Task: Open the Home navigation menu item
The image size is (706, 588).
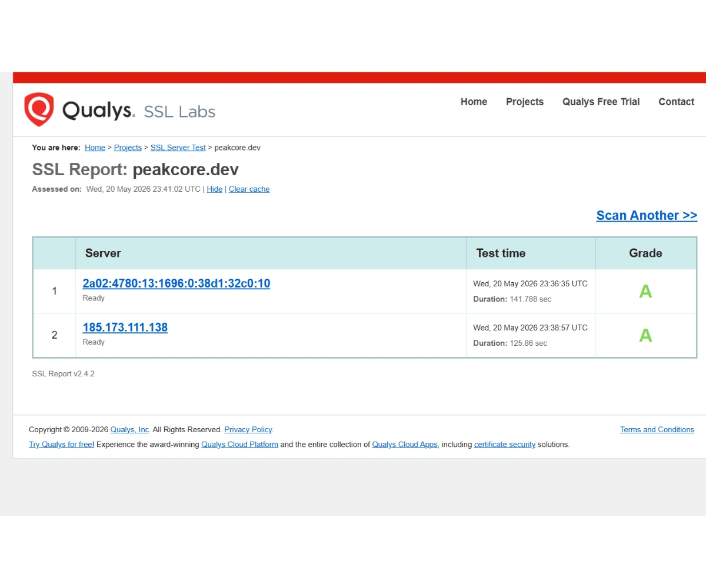Action: (474, 102)
